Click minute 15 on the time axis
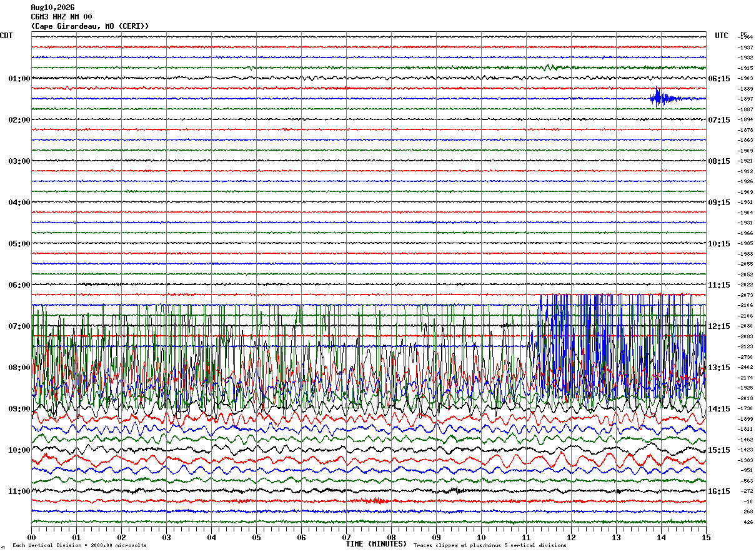The width and height of the screenshot is (756, 554). click(705, 537)
